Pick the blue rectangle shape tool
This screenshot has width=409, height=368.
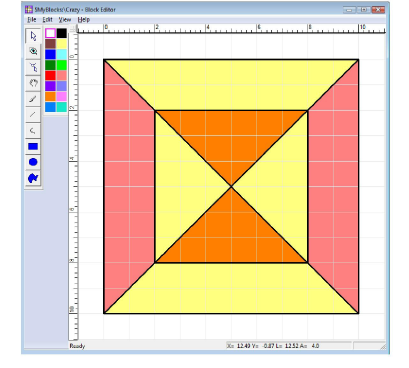(x=33, y=146)
